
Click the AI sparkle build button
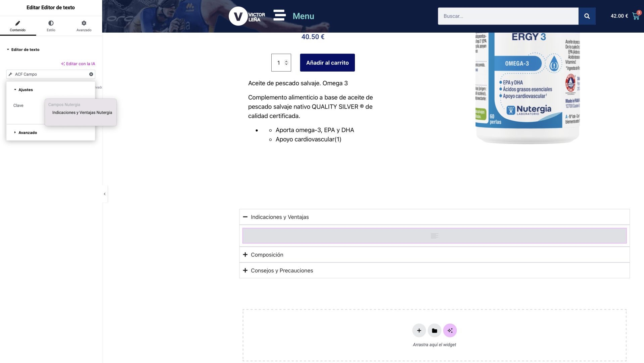(x=450, y=330)
